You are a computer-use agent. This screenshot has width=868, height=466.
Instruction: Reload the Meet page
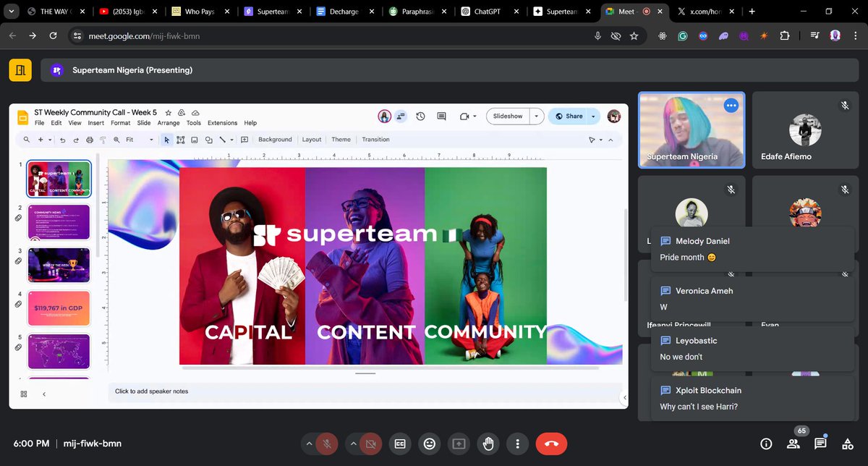click(x=54, y=35)
